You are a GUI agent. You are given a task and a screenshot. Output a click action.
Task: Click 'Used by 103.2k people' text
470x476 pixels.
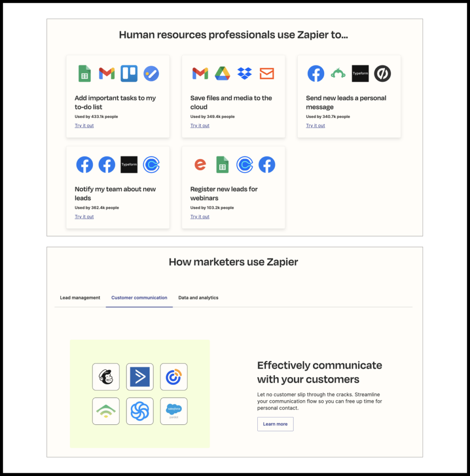coord(212,208)
